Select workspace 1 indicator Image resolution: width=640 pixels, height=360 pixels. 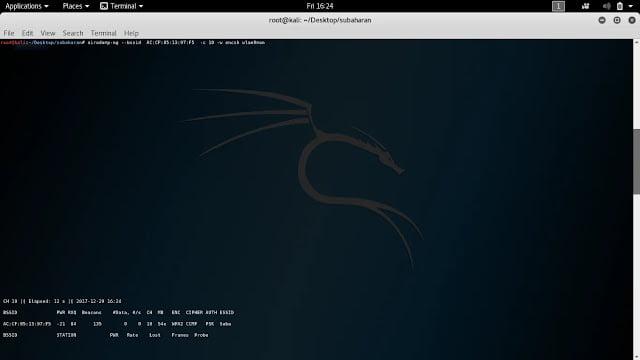click(x=558, y=6)
